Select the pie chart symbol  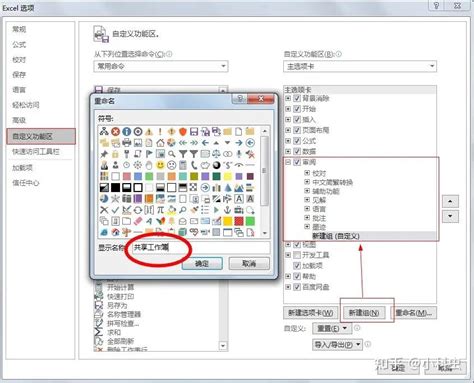tap(104, 199)
